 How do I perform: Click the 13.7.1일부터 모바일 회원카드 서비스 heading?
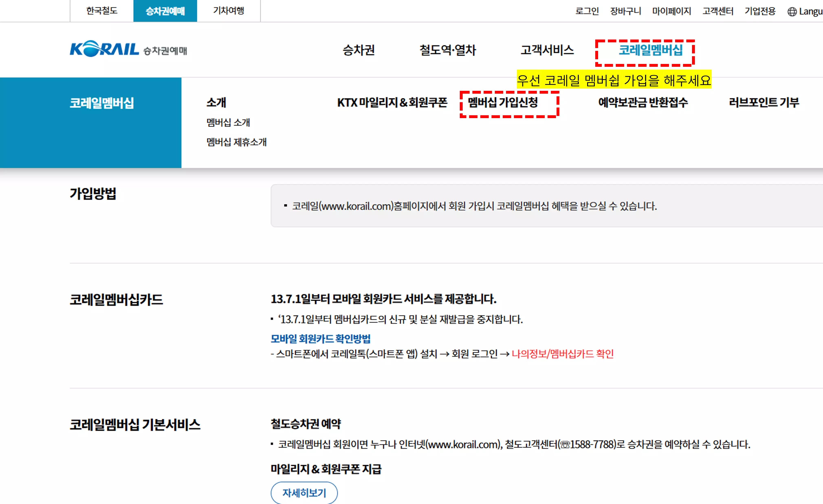pyautogui.click(x=383, y=299)
